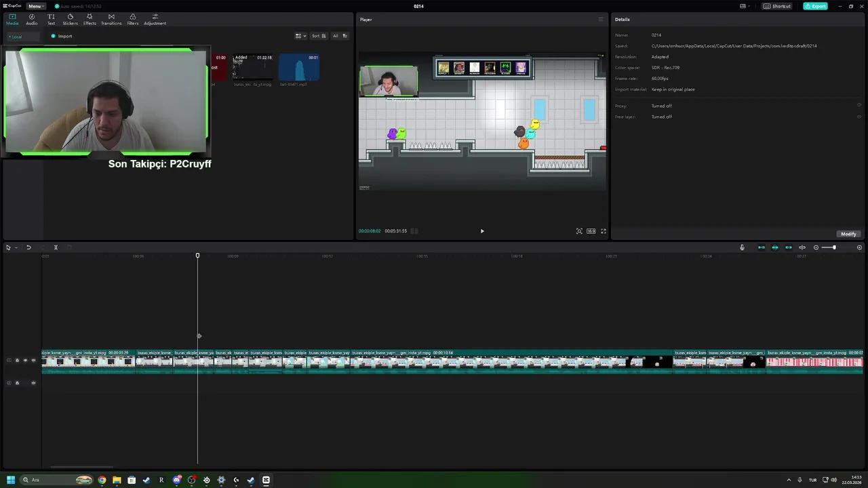Click the SDR - Rec.709 value
This screenshot has height=488, width=868.
click(x=665, y=68)
